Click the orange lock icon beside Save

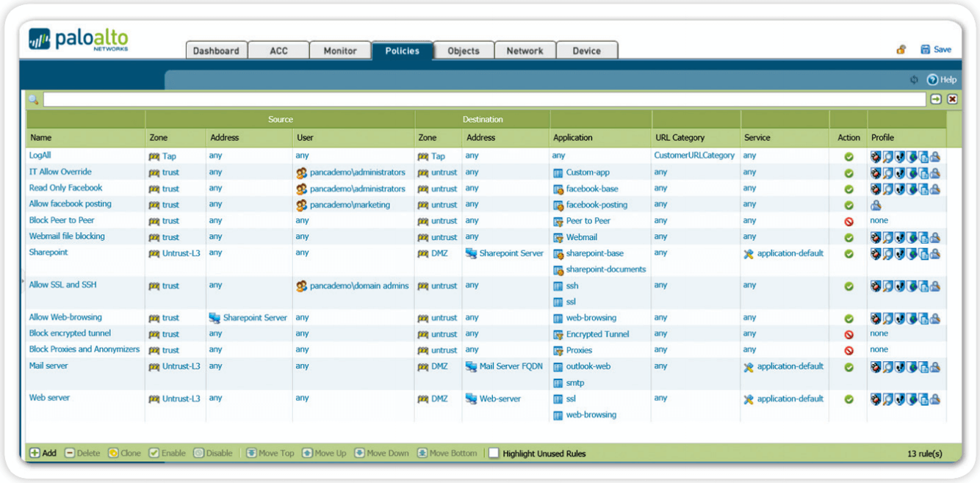click(x=901, y=50)
